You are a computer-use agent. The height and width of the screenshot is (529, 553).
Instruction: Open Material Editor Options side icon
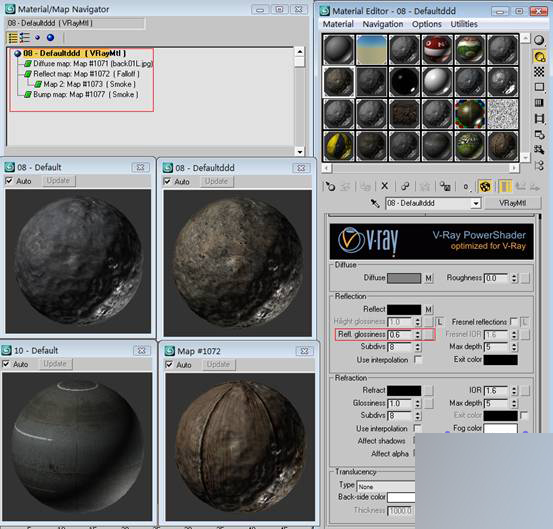tap(539, 134)
